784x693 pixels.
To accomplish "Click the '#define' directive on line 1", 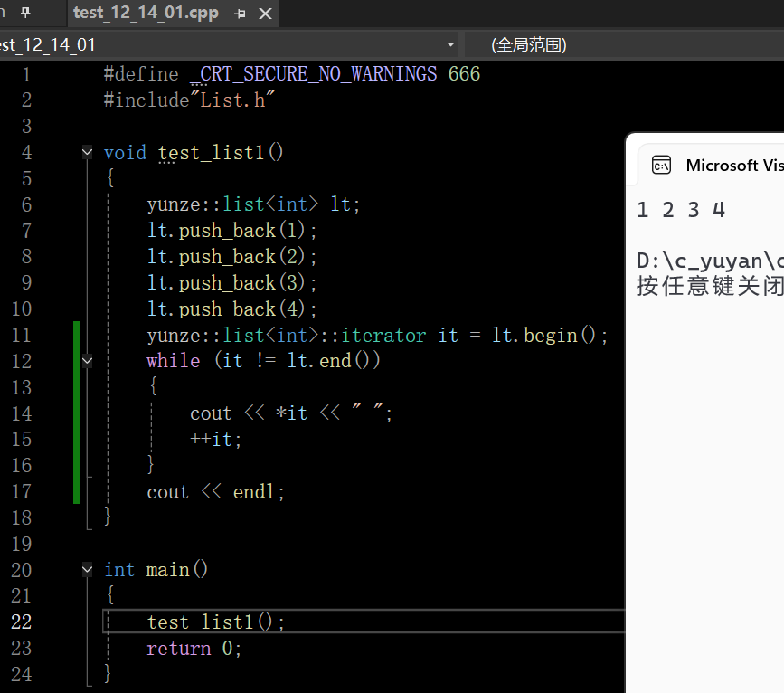I will point(140,74).
